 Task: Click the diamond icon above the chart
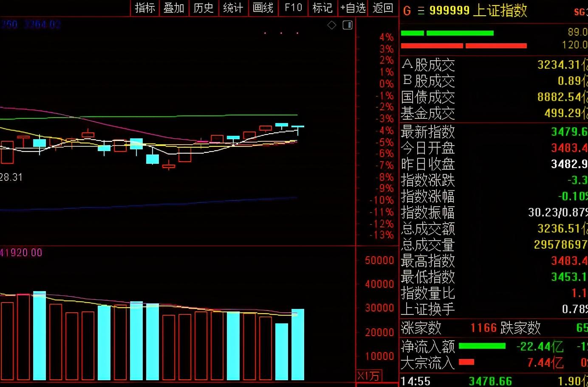click(332, 25)
